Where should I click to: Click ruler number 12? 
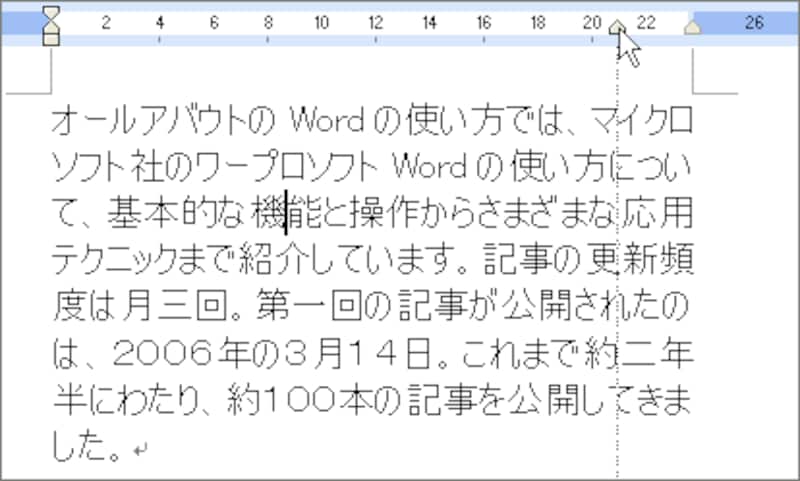pos(376,22)
